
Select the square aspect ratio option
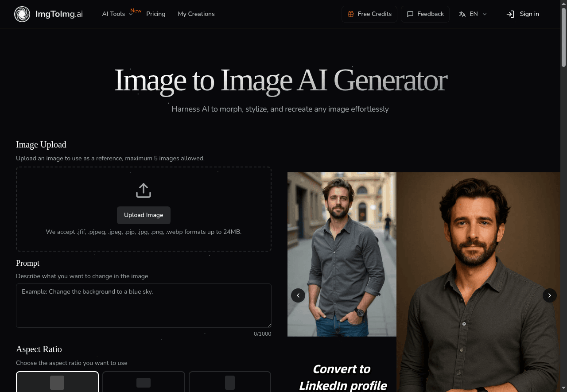coord(57,382)
